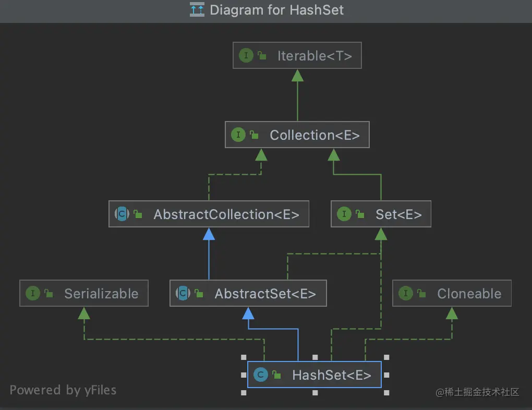Viewport: 532px width, 410px height.
Task: Click the interface icon on Iterable<T> node
Action: [246, 56]
